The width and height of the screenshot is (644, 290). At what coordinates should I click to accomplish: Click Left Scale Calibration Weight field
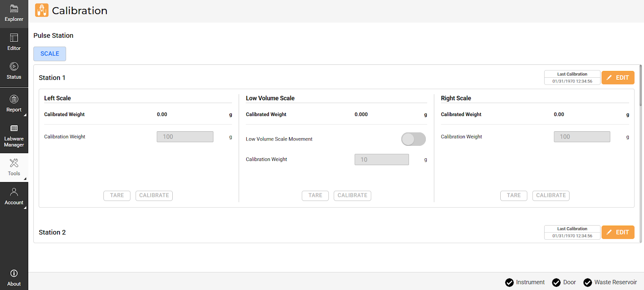tap(185, 137)
